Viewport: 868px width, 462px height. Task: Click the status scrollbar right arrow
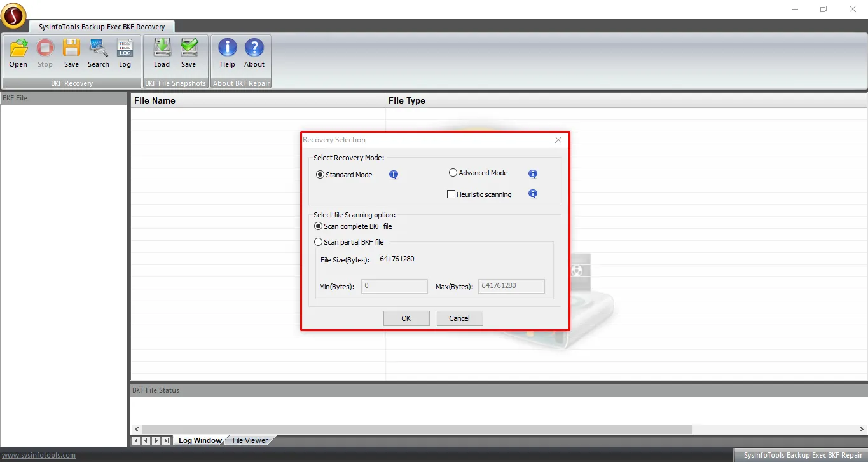(862, 430)
